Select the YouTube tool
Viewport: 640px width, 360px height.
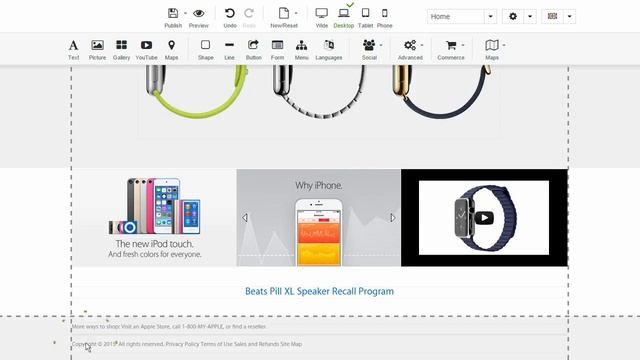coord(146,49)
